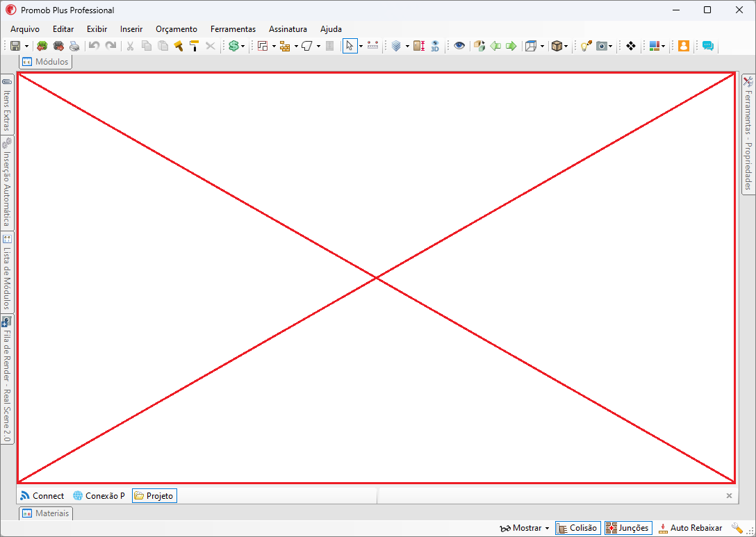
Task: Click the dark export icon with red arrow
Action: pyautogui.click(x=58, y=46)
